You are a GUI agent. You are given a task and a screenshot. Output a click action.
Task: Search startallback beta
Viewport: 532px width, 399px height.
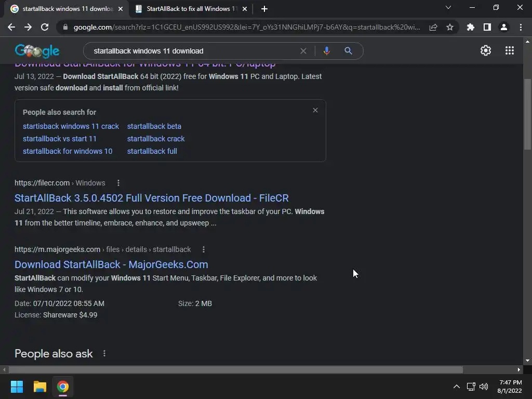coord(154,126)
